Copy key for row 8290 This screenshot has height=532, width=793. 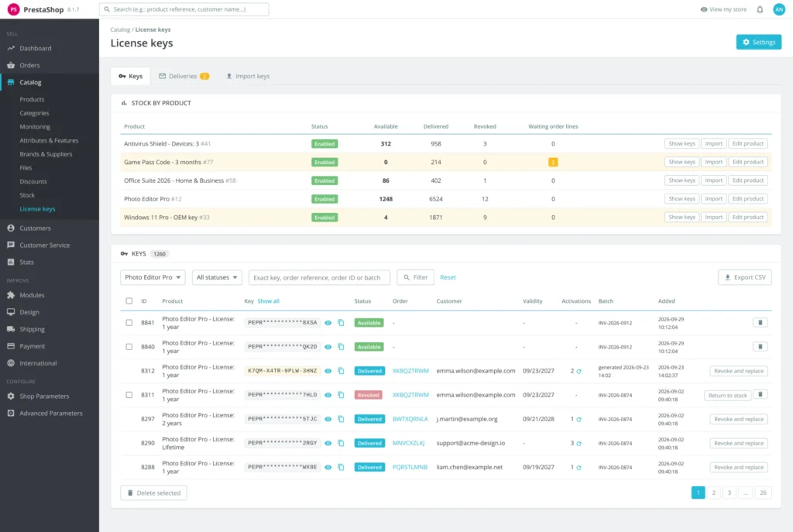[x=341, y=443]
